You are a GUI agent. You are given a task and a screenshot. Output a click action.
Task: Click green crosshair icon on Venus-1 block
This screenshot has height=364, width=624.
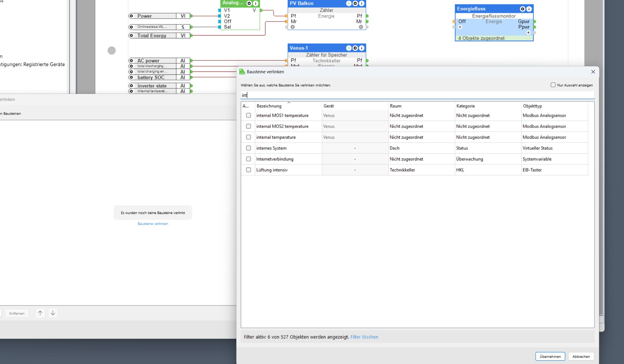[349, 48]
